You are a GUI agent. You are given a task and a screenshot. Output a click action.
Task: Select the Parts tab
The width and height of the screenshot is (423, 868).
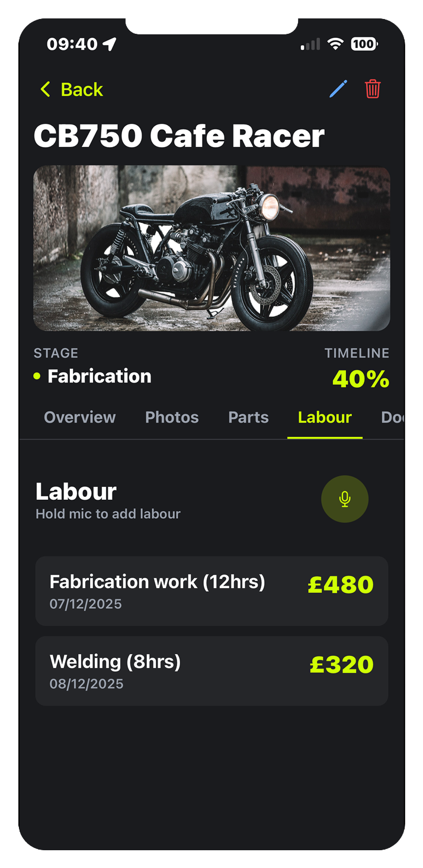tap(248, 417)
